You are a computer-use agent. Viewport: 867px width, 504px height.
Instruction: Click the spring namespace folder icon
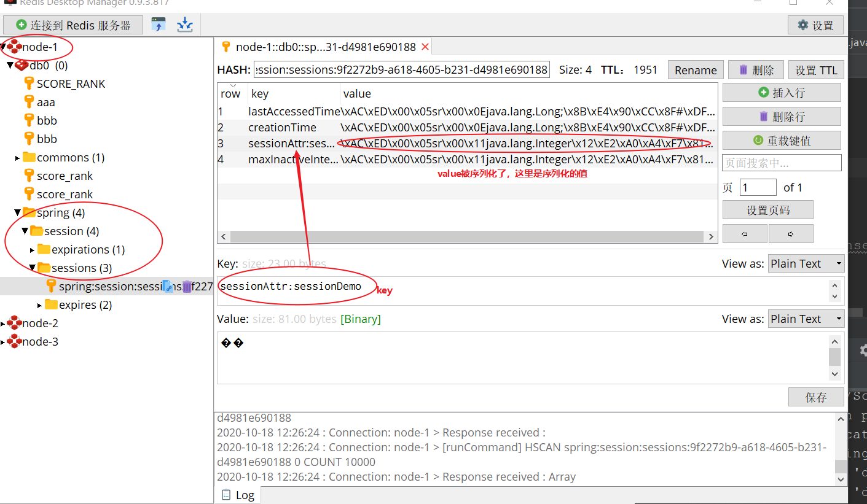click(x=29, y=212)
